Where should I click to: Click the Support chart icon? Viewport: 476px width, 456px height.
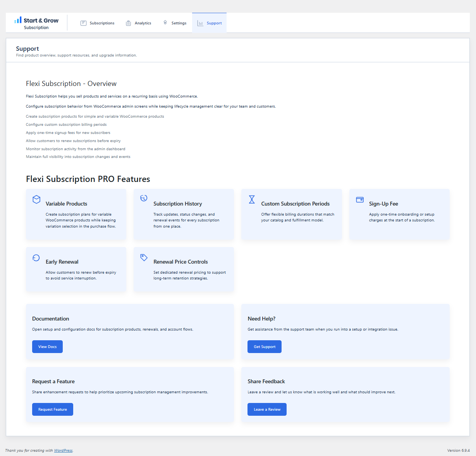[x=200, y=23]
